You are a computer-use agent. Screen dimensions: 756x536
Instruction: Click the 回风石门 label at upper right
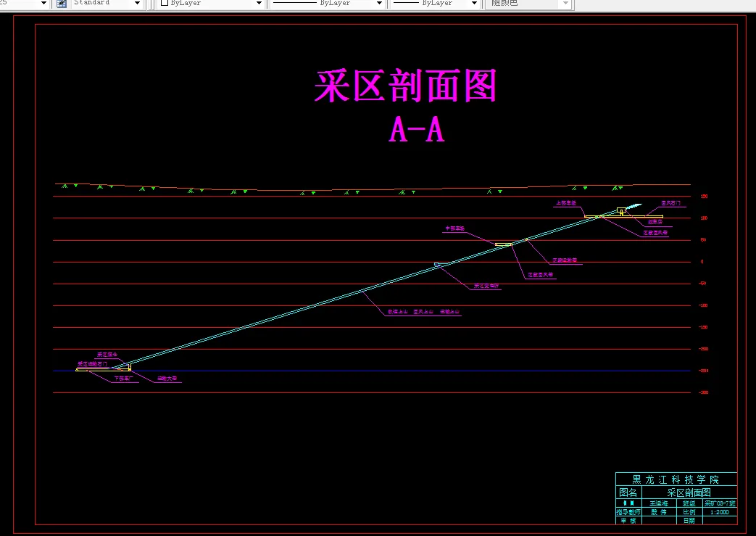670,203
